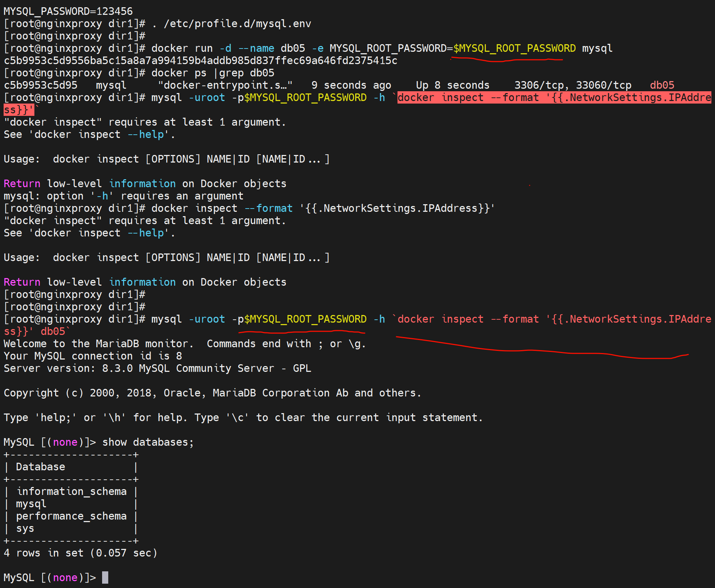
Task: Click the long container ID hash line
Action: click(x=200, y=60)
